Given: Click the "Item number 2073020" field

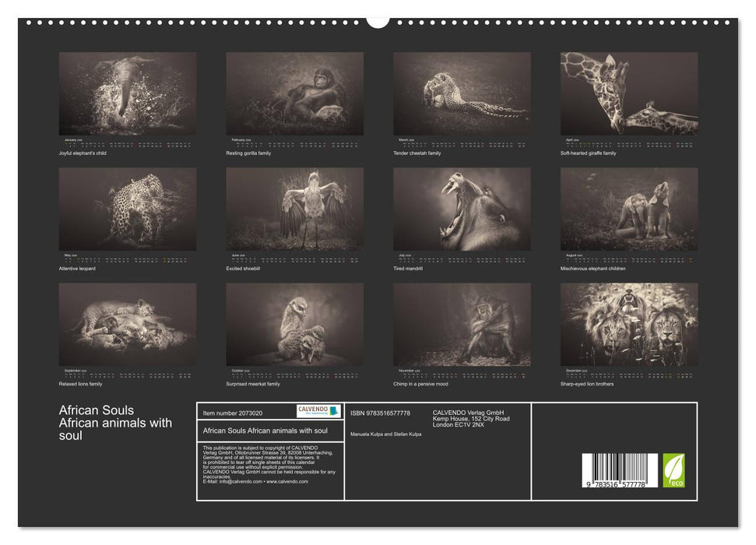Looking at the screenshot, I should tap(232, 413).
